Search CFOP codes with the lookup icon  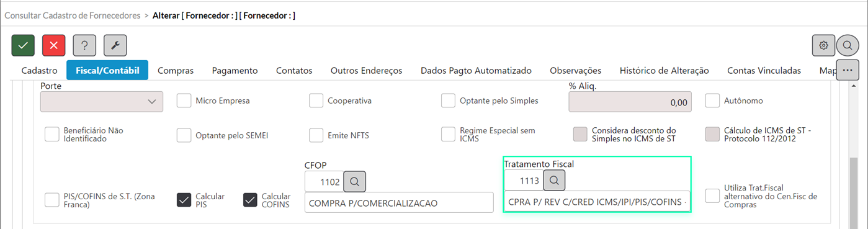tap(355, 181)
